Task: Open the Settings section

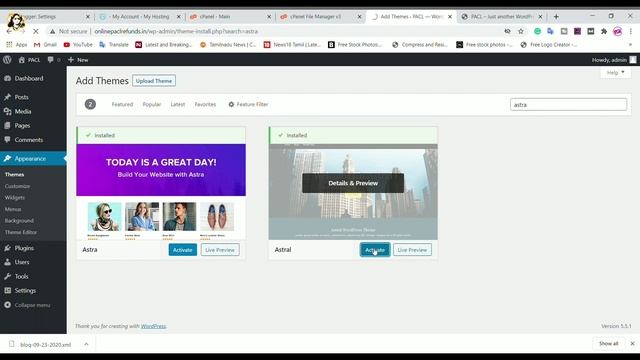Action: click(25, 291)
